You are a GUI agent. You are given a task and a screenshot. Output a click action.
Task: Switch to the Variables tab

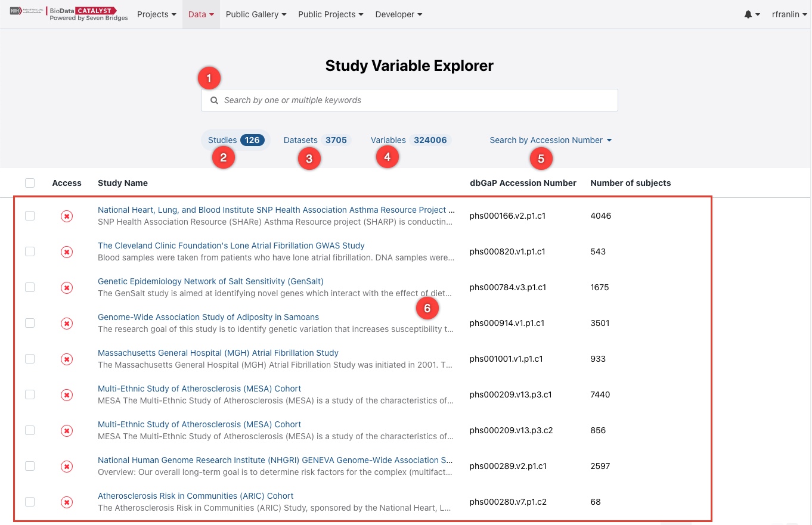tap(410, 140)
